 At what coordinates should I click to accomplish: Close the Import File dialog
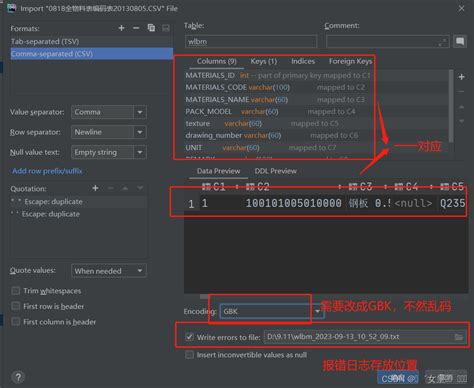(x=461, y=8)
